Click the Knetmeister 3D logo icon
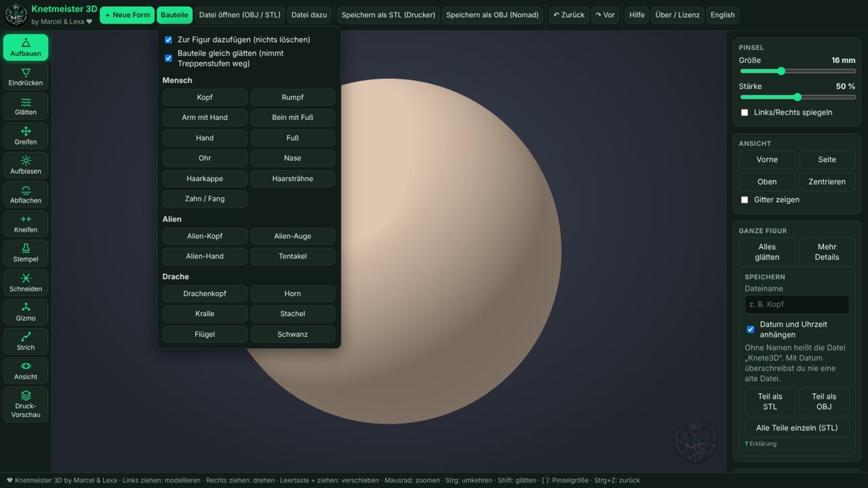The height and width of the screenshot is (488, 868). pyautogui.click(x=16, y=15)
